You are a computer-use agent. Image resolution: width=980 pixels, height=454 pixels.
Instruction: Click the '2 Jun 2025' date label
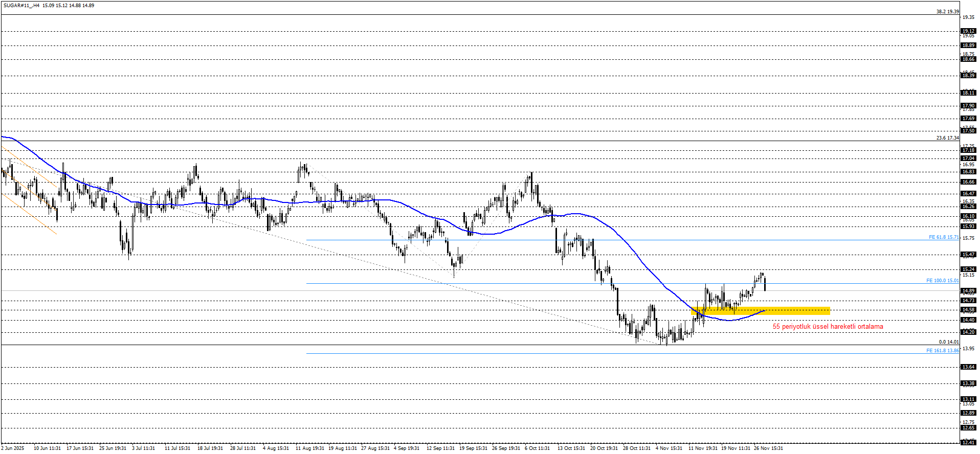point(13,448)
